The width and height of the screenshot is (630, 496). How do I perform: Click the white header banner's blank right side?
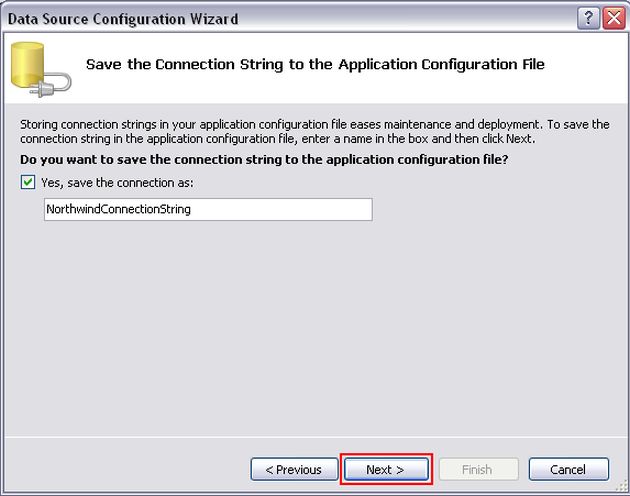coord(590,64)
